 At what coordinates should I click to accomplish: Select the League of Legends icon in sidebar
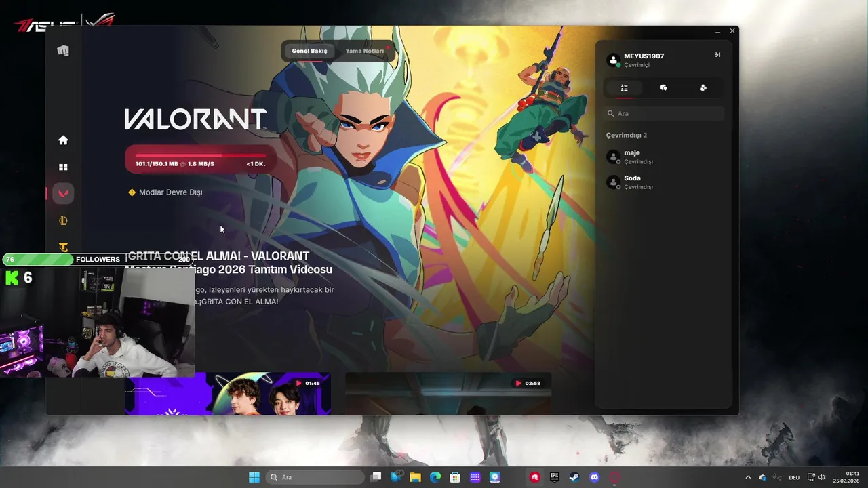63,220
